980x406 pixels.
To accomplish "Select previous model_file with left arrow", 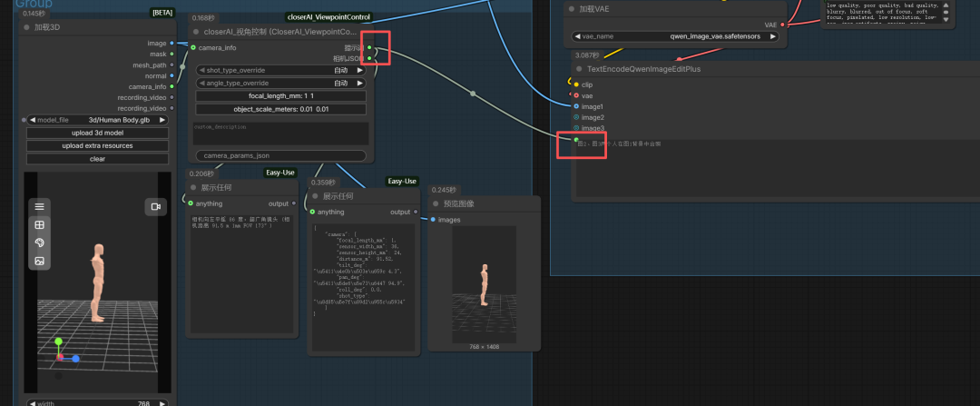I will click(x=34, y=120).
